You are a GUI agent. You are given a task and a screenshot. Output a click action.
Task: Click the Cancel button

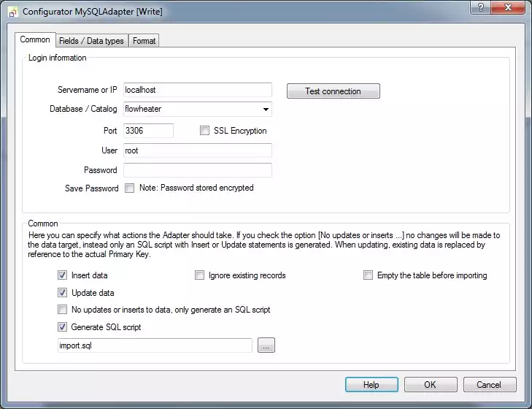tap(488, 385)
